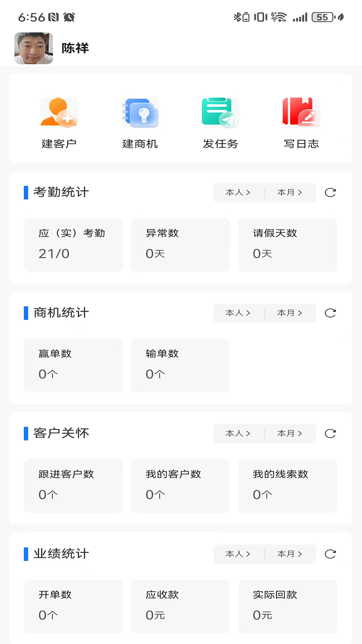362x644 pixels.
Task: Open the 写日志 write log icon
Action: click(x=301, y=113)
